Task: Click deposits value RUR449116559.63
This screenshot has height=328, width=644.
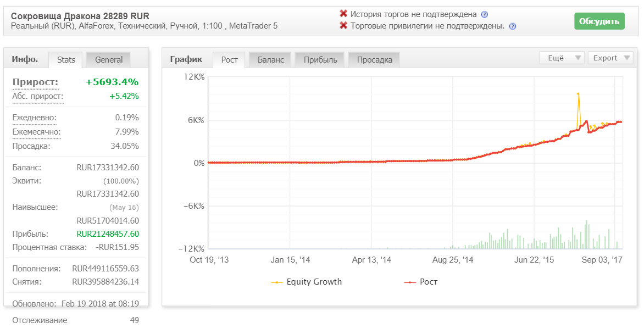Action: tap(106, 269)
